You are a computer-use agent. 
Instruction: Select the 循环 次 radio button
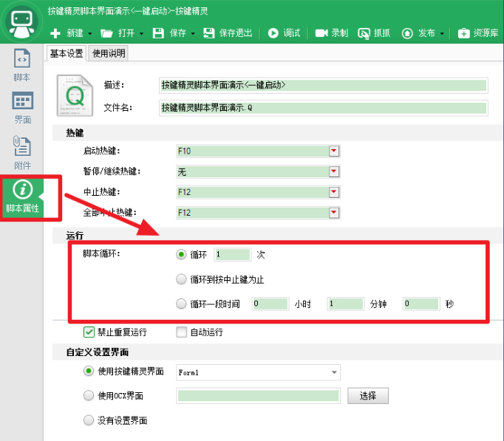point(181,255)
